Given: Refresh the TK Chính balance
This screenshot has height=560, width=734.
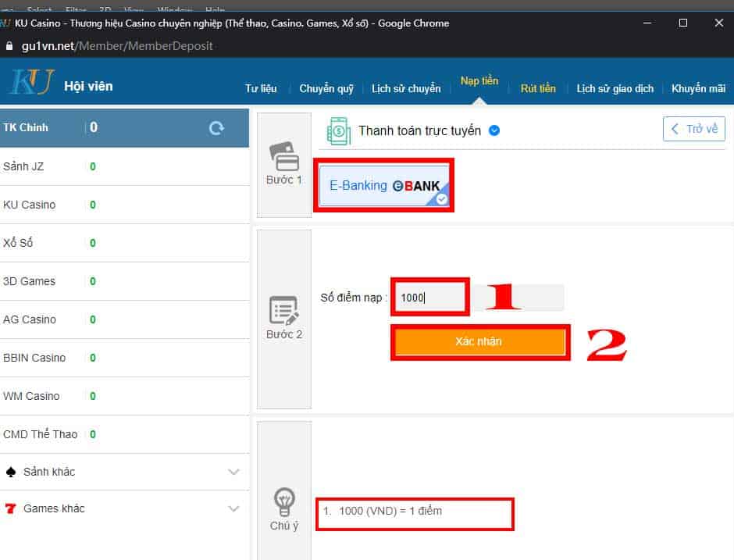Looking at the screenshot, I should (216, 128).
